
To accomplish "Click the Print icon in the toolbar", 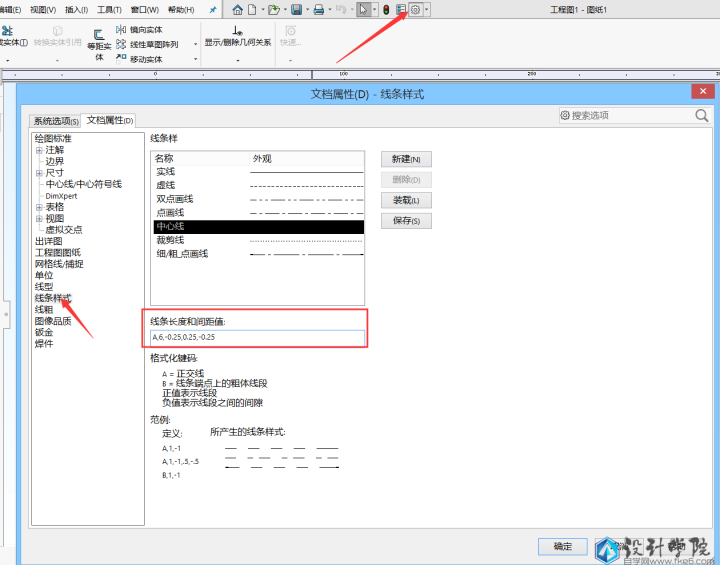I will [319, 10].
